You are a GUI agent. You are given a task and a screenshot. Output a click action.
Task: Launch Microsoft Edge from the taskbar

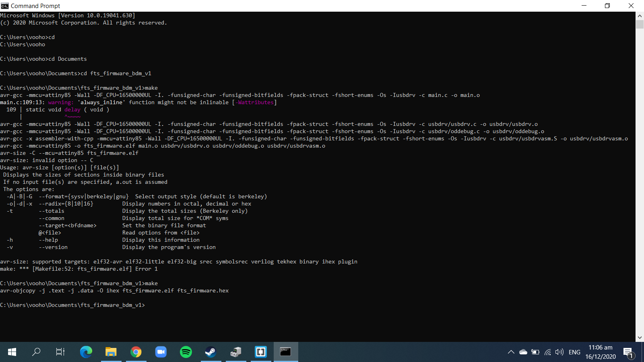tap(86, 352)
